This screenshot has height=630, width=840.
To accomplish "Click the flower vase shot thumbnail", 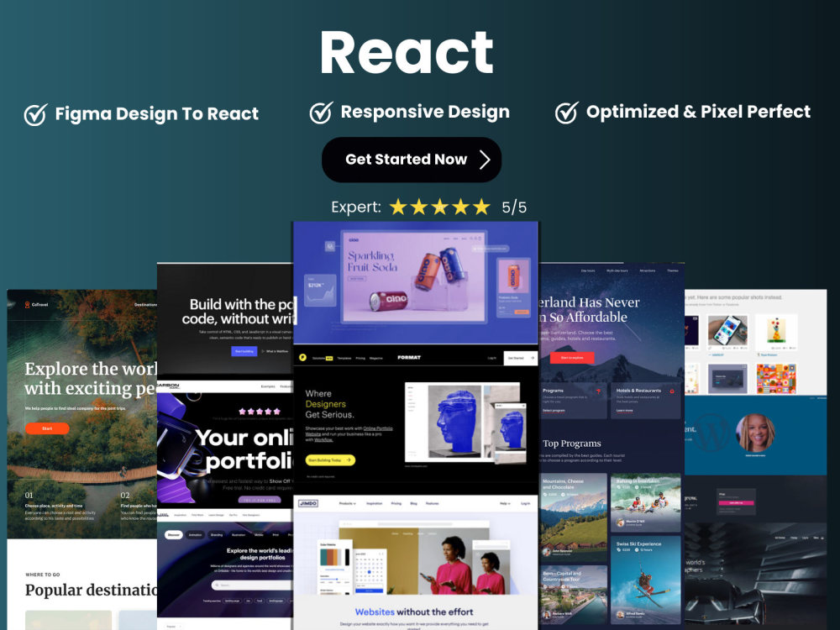I will (x=776, y=330).
